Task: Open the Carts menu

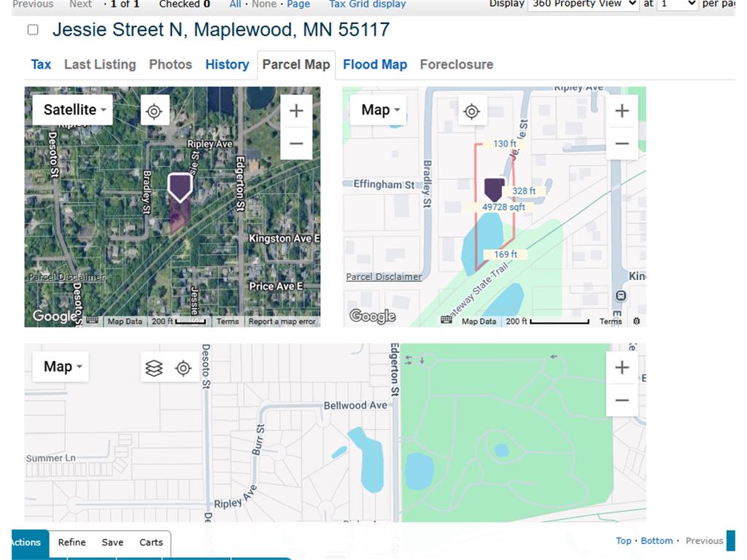Action: [151, 542]
